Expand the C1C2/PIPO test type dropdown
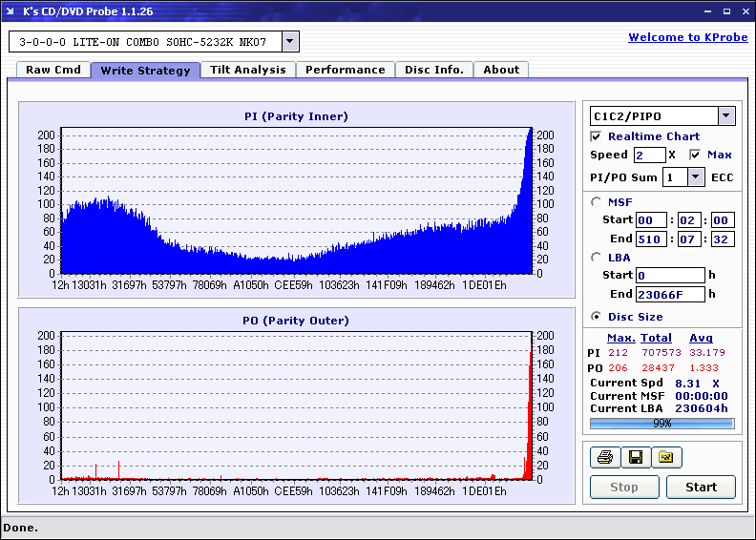 (x=726, y=115)
